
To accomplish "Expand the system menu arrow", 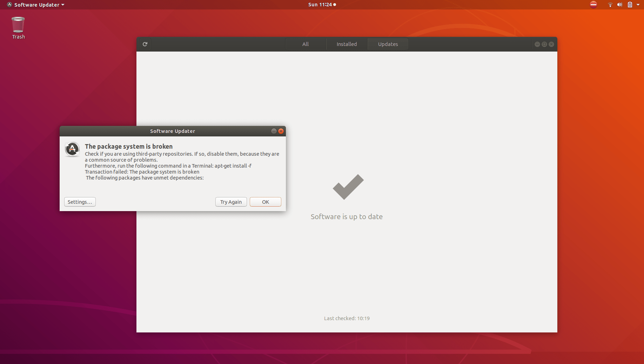I will tap(638, 5).
